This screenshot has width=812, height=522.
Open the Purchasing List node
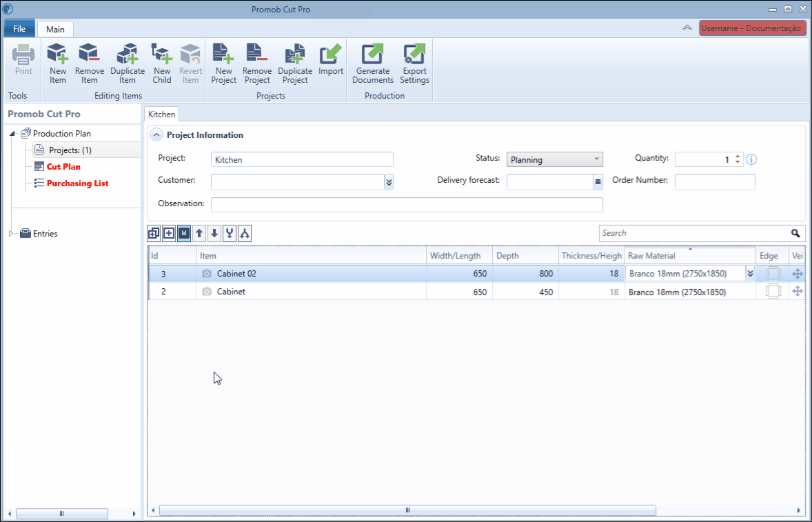pyautogui.click(x=78, y=183)
